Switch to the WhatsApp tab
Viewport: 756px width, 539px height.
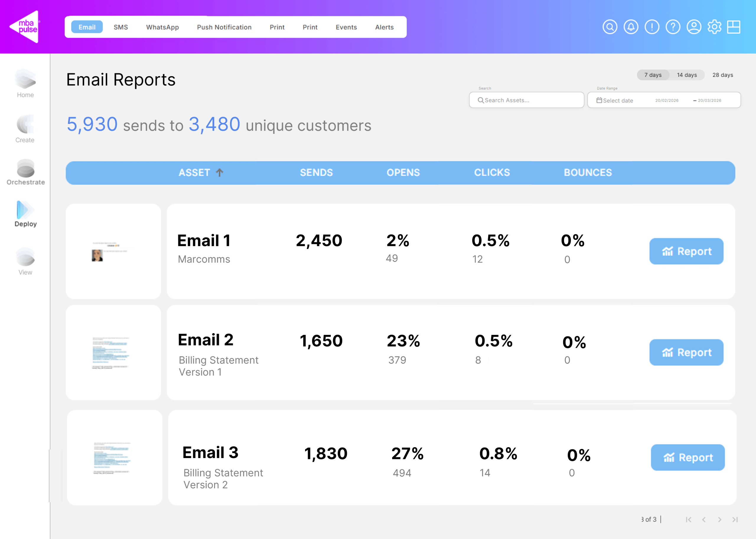tap(162, 27)
